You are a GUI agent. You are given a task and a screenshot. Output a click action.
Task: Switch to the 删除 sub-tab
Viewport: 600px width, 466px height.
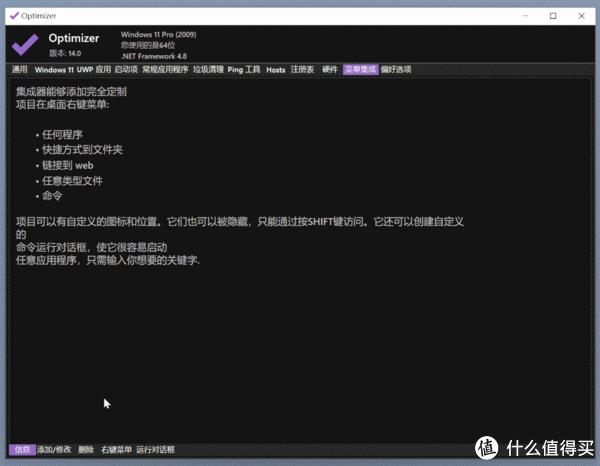tap(86, 450)
